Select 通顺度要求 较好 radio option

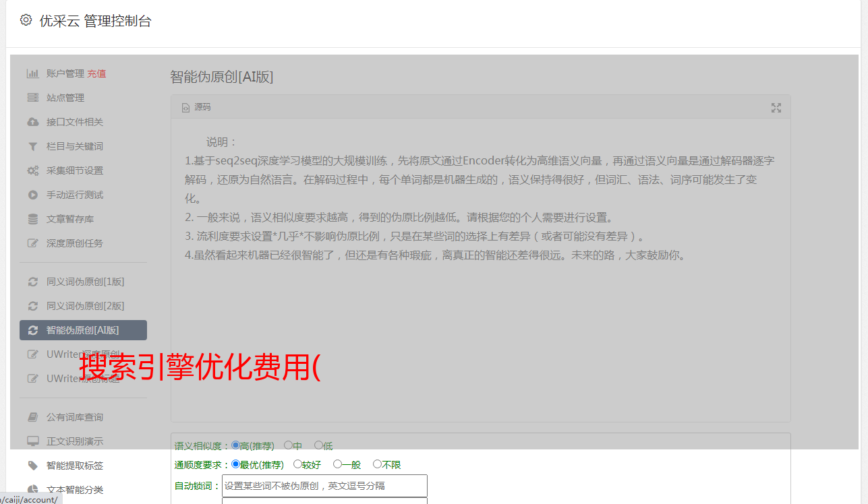pos(297,464)
